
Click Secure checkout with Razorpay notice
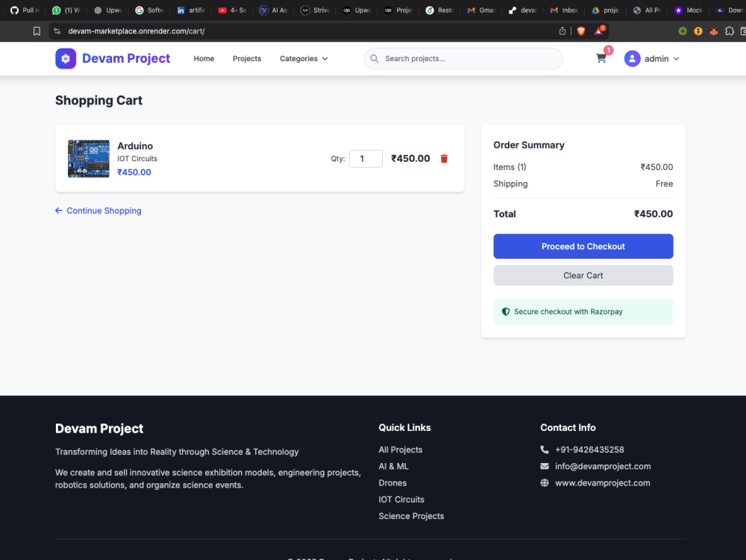tap(583, 312)
